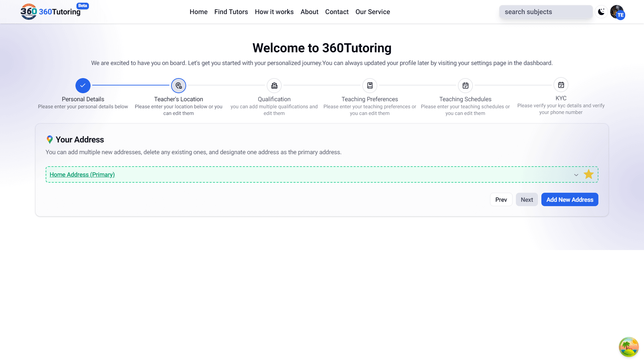This screenshot has height=362, width=644.
Task: Click the primary address star icon
Action: (x=589, y=174)
